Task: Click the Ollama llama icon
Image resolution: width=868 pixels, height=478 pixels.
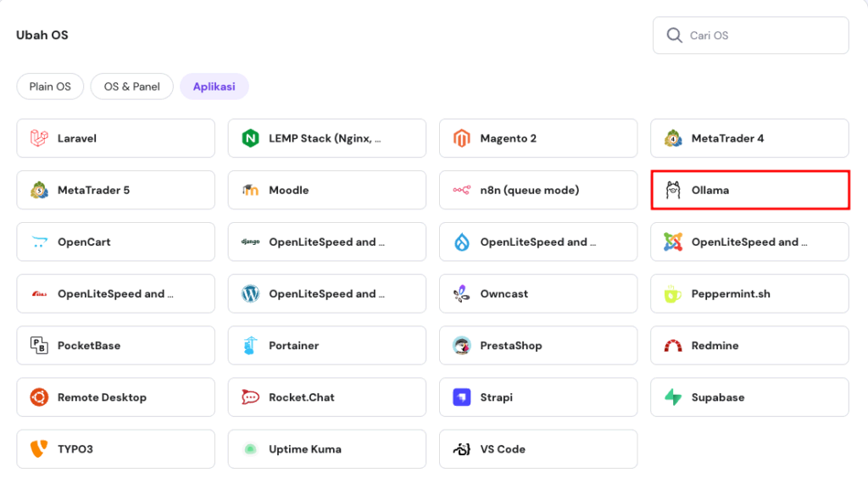Action: 673,190
